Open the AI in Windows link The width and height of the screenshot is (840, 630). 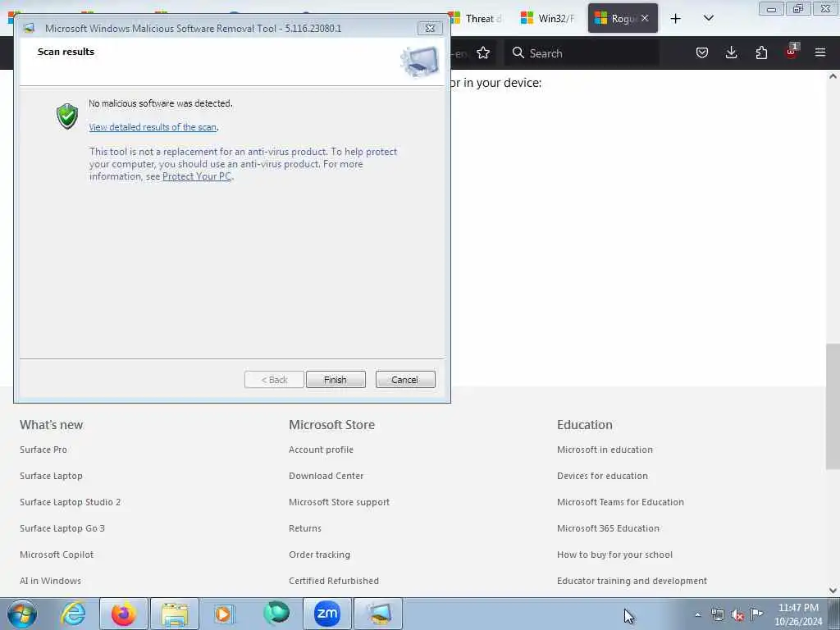50,581
